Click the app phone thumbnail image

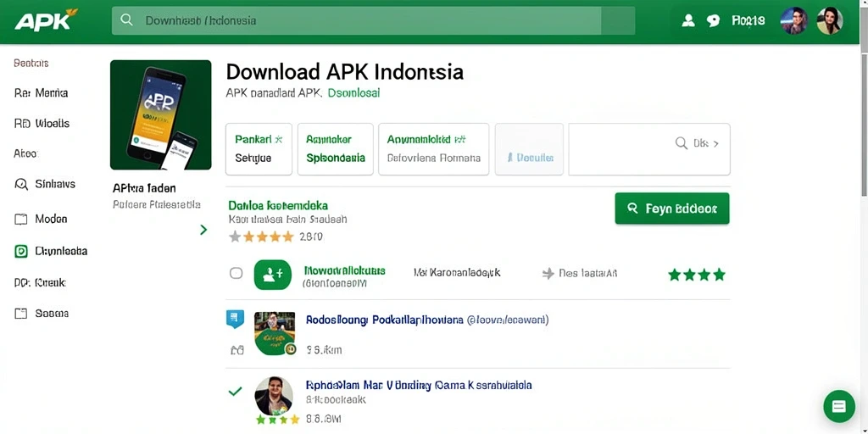[x=160, y=114]
